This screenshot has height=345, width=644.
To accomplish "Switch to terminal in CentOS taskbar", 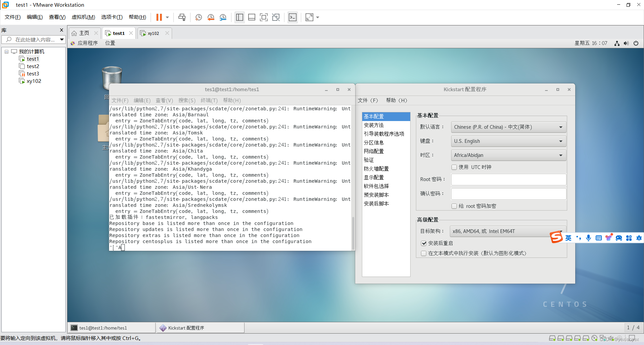I will coord(112,328).
